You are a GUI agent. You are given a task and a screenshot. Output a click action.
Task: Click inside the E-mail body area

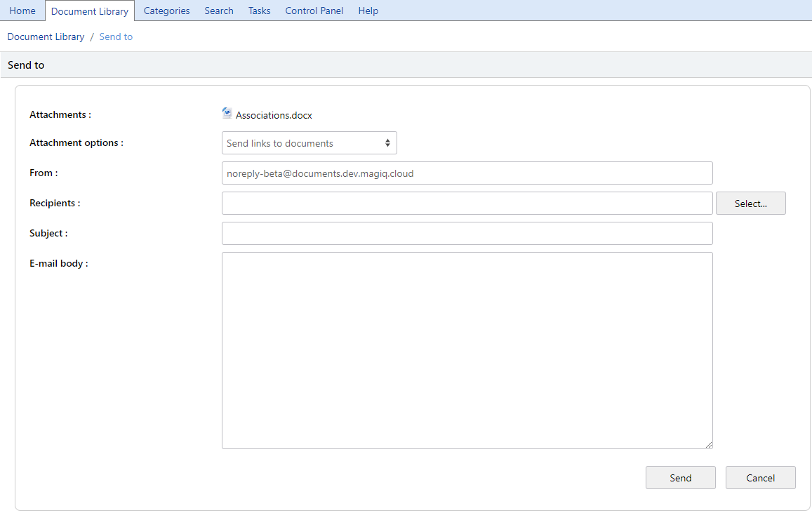click(x=467, y=349)
